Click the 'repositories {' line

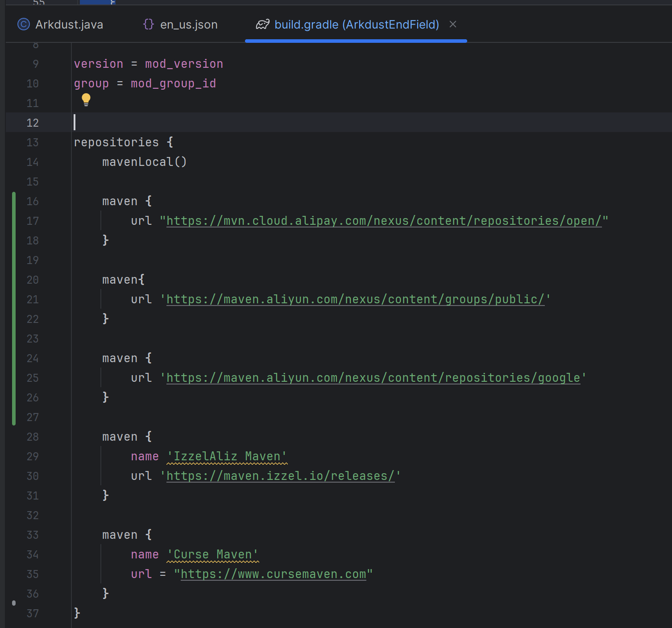click(x=123, y=142)
